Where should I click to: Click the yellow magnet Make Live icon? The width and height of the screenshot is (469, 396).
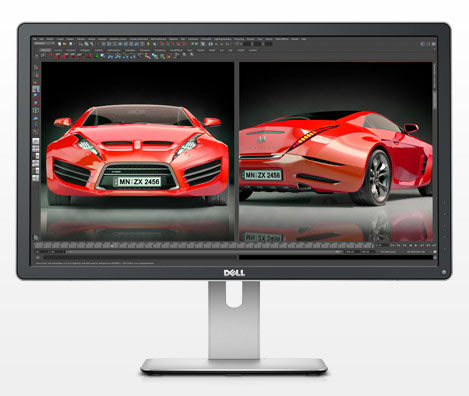(148, 44)
